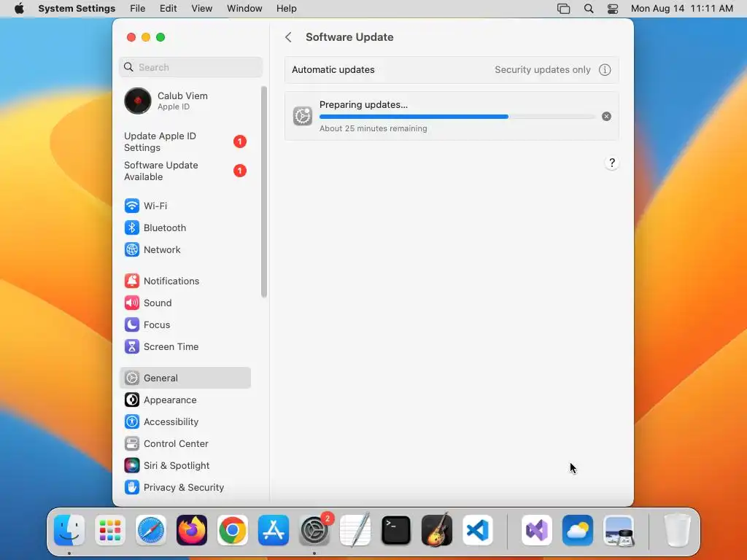The image size is (747, 560).
Task: Open Control Center in menu bar
Action: click(613, 9)
